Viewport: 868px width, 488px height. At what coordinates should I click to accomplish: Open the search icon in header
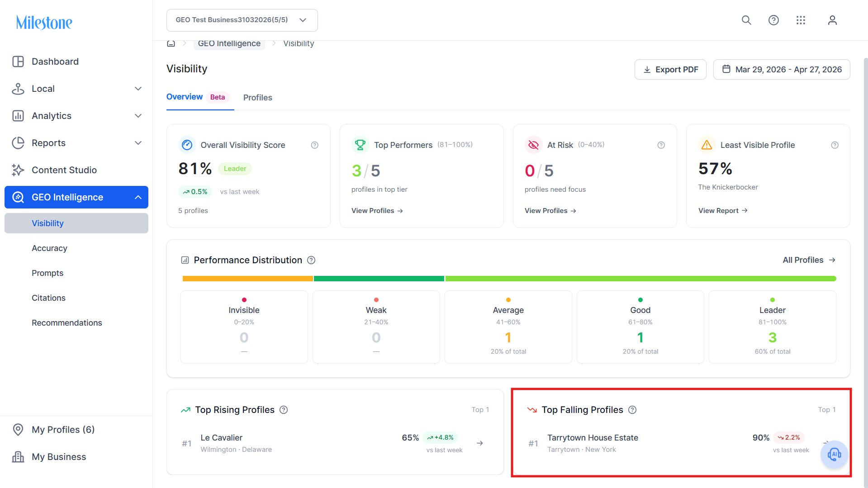[746, 20]
